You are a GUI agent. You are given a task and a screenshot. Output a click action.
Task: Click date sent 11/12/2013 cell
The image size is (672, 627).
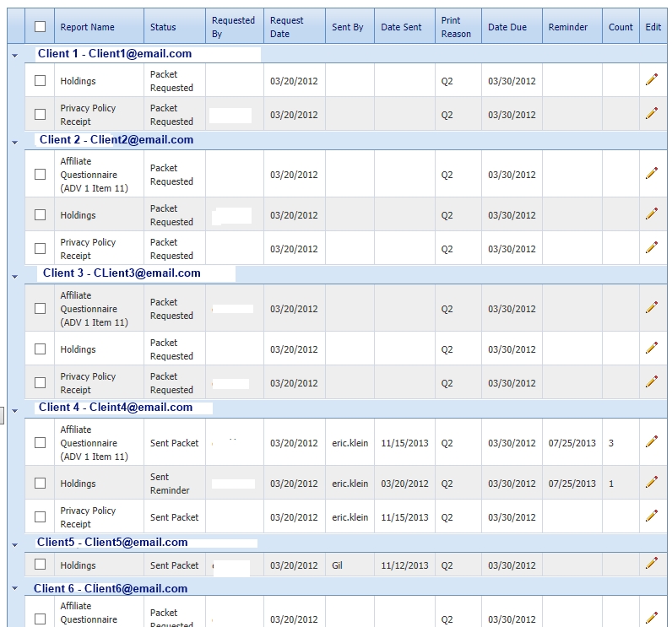(404, 565)
